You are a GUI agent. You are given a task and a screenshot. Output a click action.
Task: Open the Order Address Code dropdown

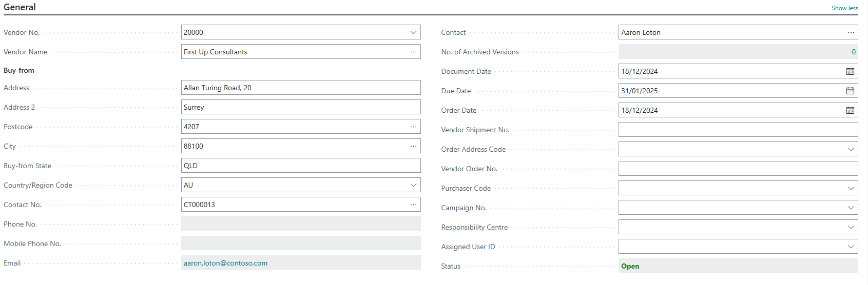click(851, 149)
